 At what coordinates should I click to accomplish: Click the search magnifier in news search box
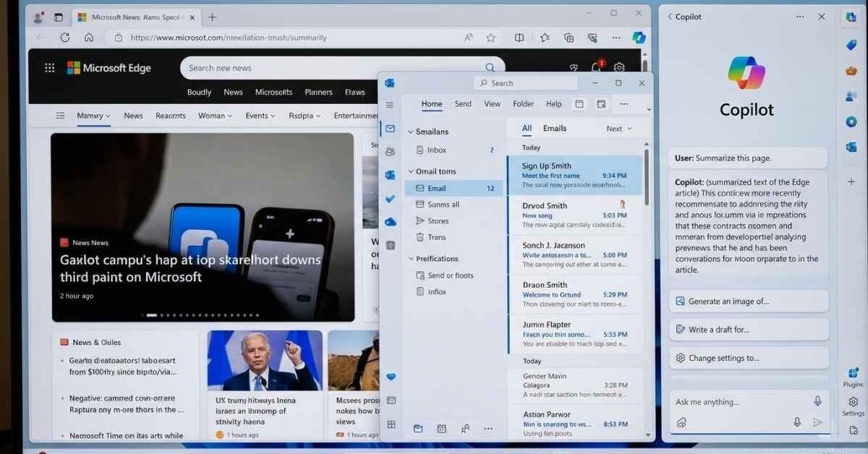490,68
